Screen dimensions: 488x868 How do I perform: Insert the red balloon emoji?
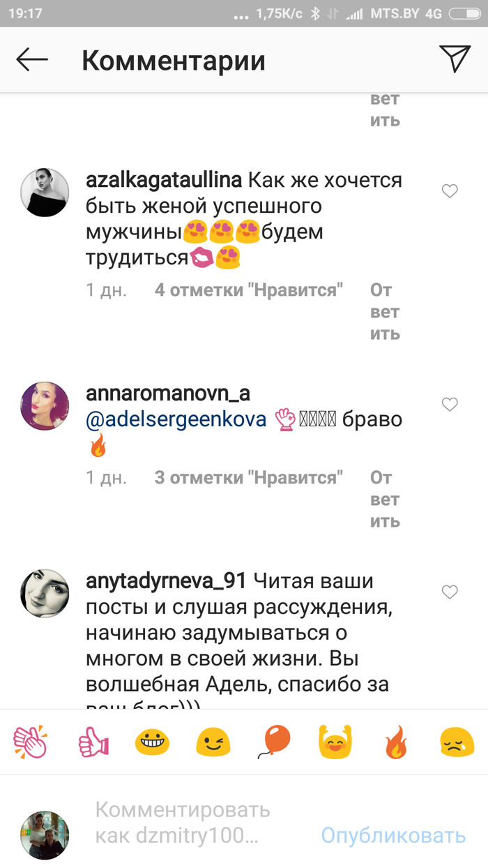[x=274, y=742]
